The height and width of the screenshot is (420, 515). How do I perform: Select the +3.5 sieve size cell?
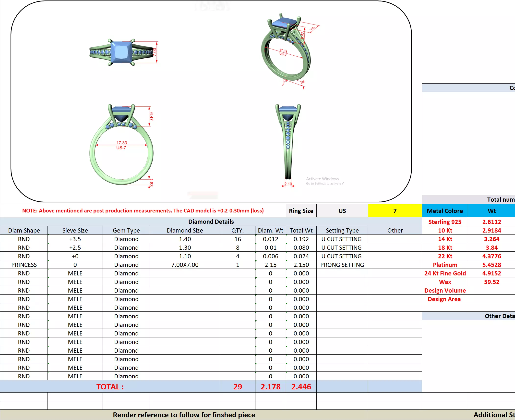75,239
